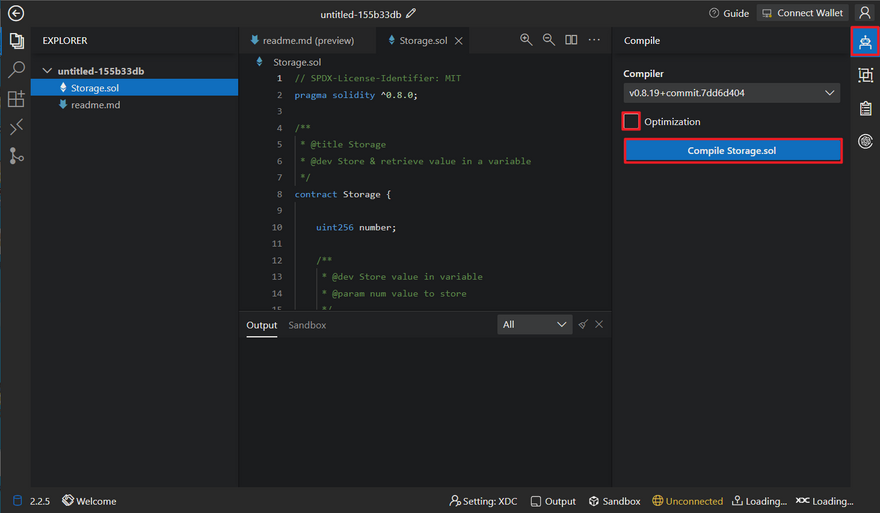The image size is (880, 513).
Task: Open the Search magnifier in sidebar
Action: (x=16, y=70)
